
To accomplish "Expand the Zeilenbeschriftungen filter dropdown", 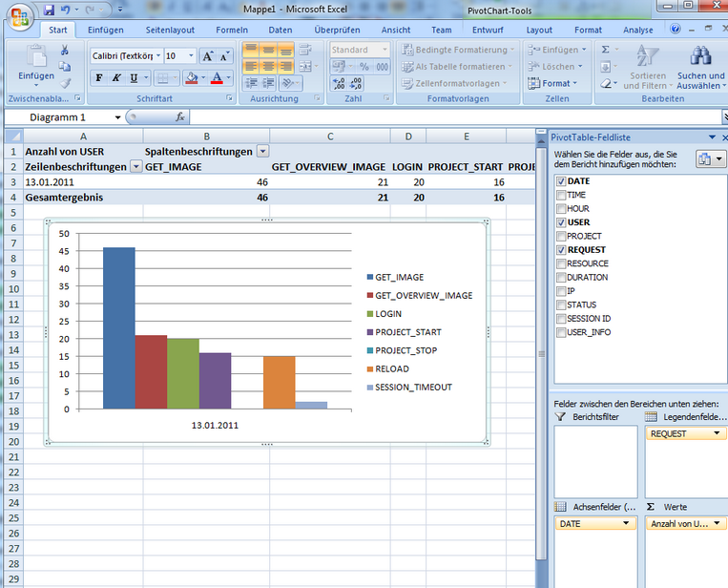I will [x=135, y=166].
